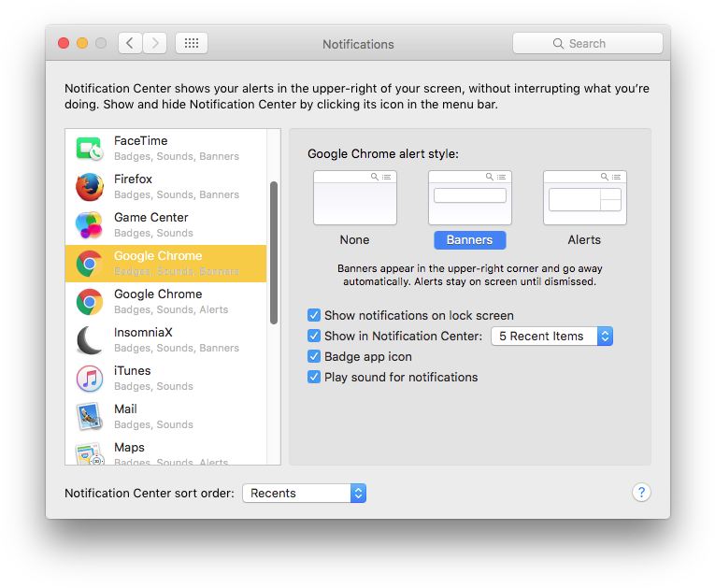The width and height of the screenshot is (715, 588).
Task: Click the yellow minimize window button
Action: 82,43
